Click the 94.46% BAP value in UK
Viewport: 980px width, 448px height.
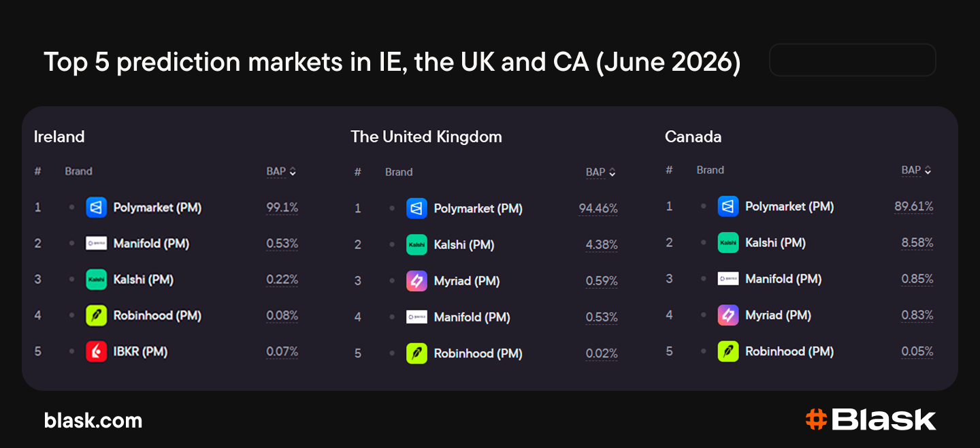(x=598, y=208)
